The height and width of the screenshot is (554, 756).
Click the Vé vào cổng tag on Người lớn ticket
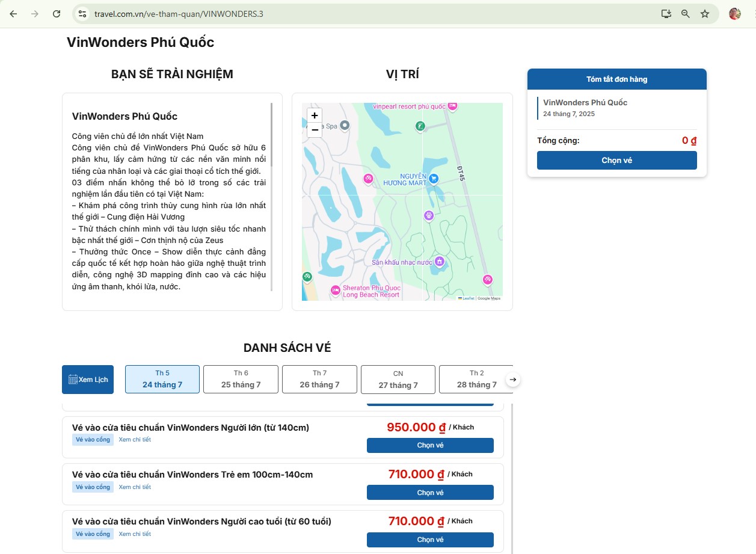tap(93, 440)
